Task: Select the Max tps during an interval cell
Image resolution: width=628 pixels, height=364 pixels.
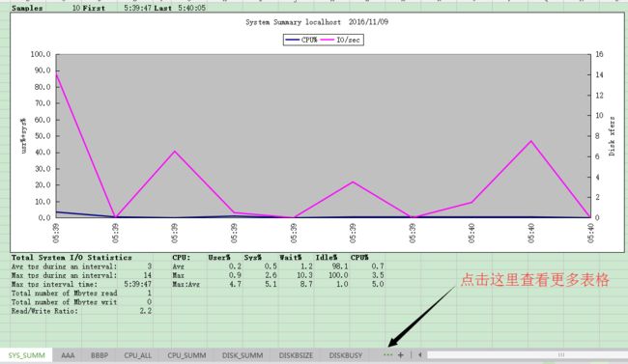Action: click(64, 275)
